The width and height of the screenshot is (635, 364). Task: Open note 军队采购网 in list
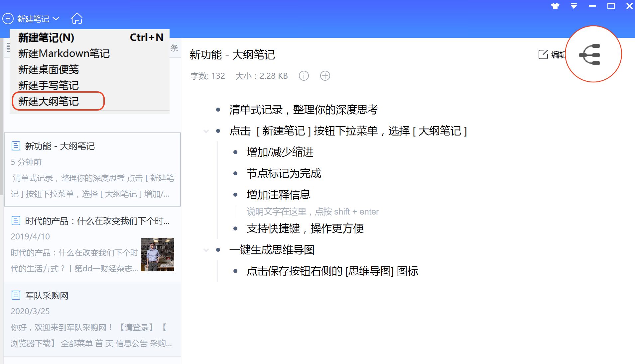point(92,319)
